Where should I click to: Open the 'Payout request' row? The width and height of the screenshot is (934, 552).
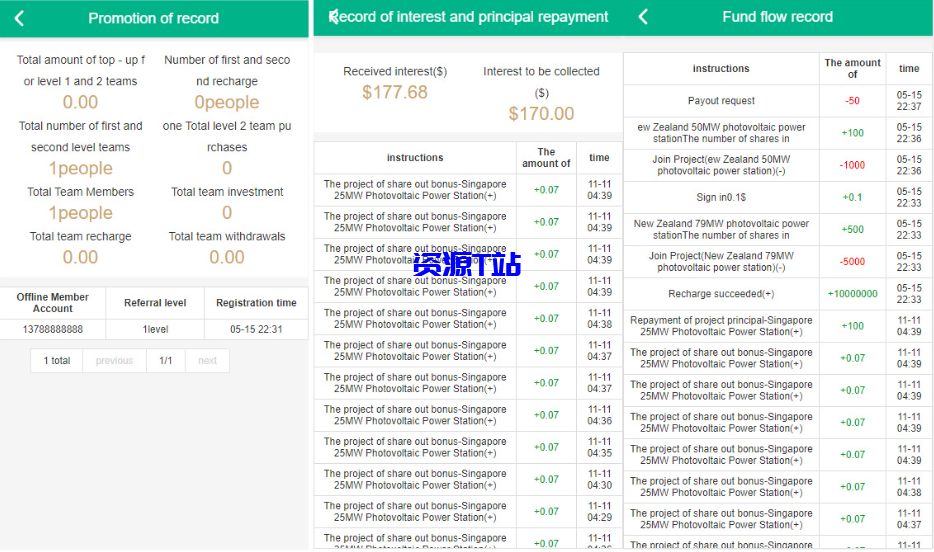click(x=721, y=101)
